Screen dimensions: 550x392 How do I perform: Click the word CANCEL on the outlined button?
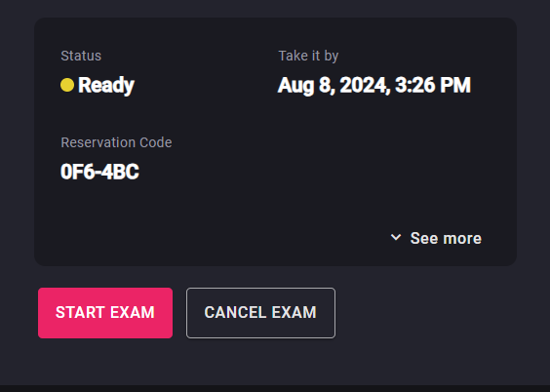click(x=235, y=312)
